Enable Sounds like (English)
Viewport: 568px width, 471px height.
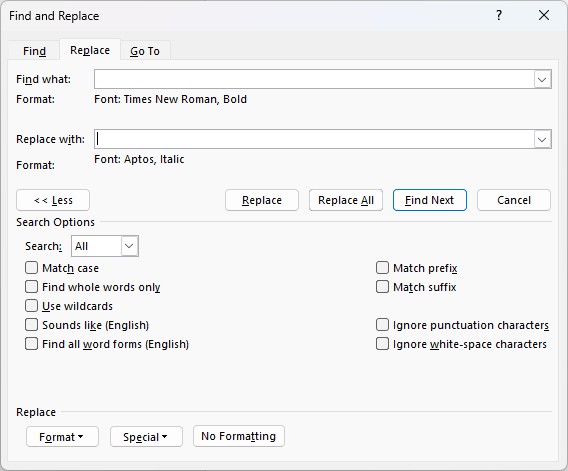pyautogui.click(x=32, y=325)
